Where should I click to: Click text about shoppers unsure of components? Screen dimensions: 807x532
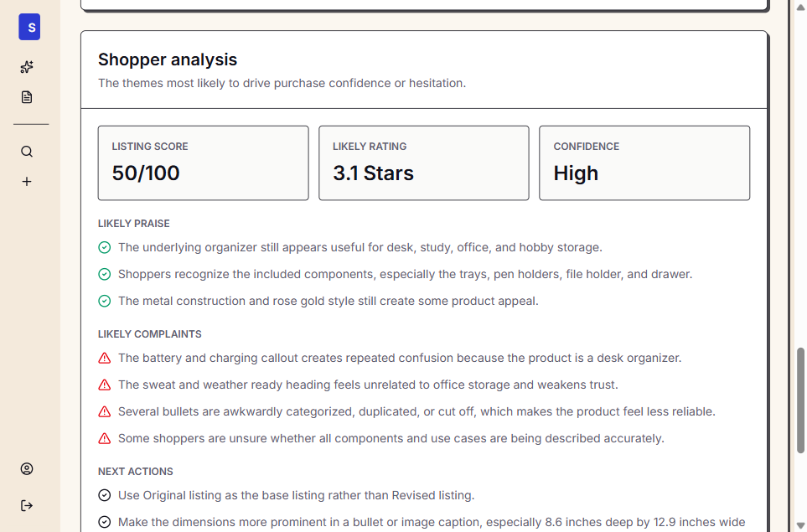click(391, 438)
